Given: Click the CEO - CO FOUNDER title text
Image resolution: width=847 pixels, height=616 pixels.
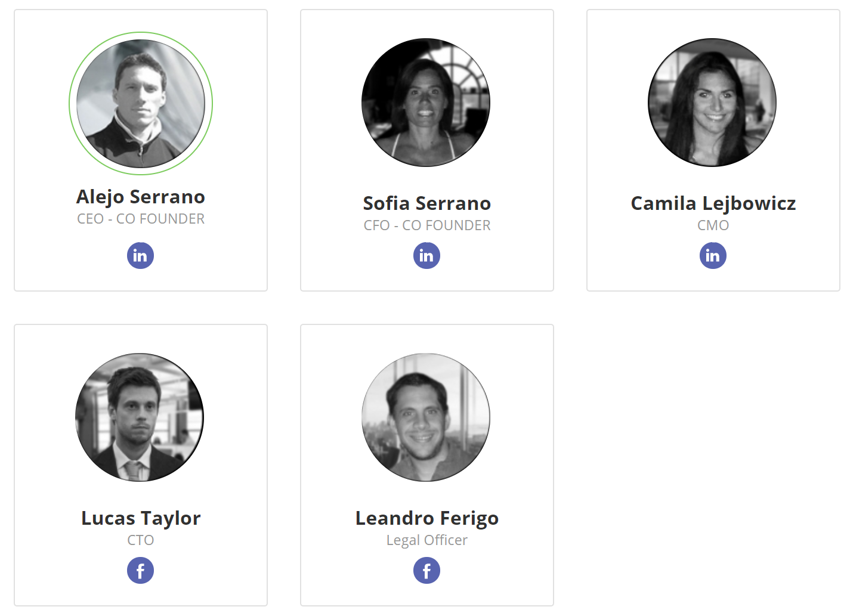Looking at the screenshot, I should coord(141,219).
